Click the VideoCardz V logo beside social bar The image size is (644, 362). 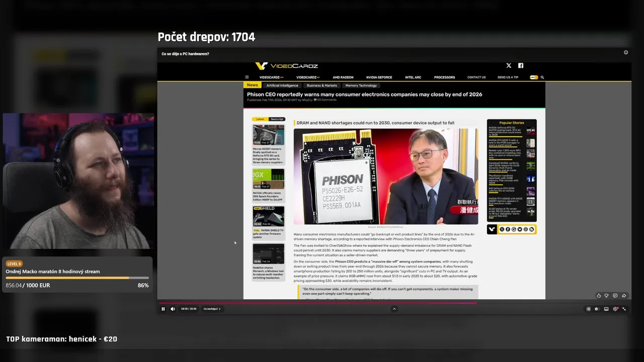(x=492, y=229)
